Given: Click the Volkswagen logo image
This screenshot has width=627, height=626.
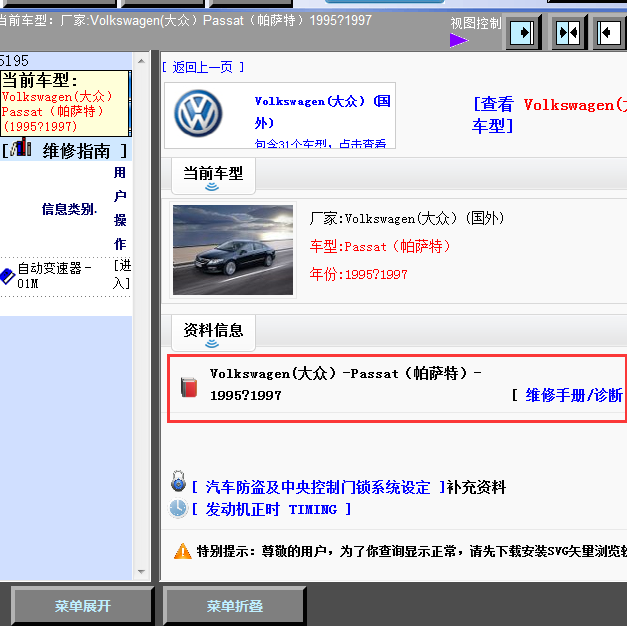Looking at the screenshot, I should [x=198, y=114].
